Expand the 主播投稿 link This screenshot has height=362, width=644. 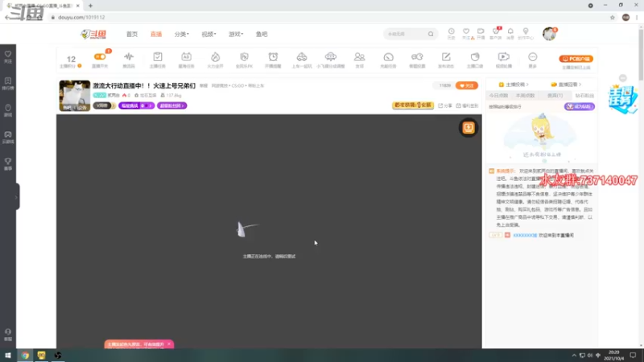514,84
